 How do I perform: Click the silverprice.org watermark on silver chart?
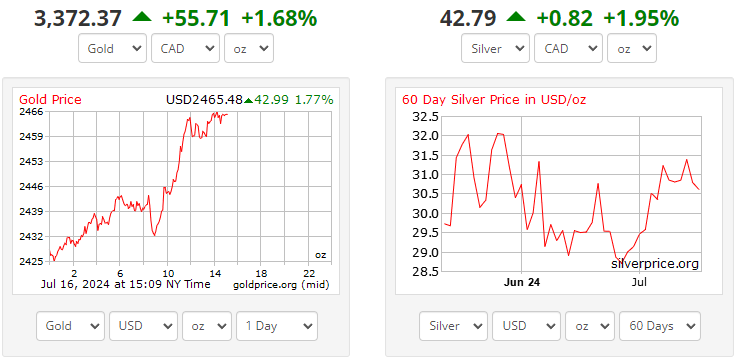(655, 264)
